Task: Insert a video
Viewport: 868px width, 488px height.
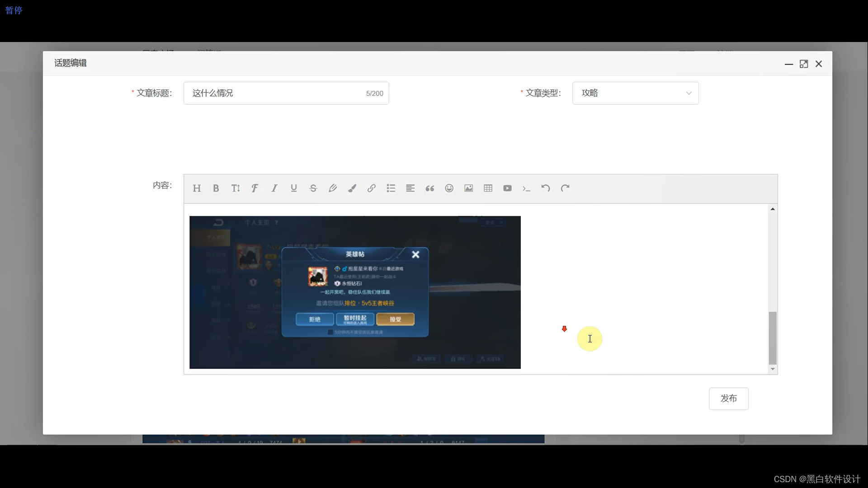Action: 508,188
